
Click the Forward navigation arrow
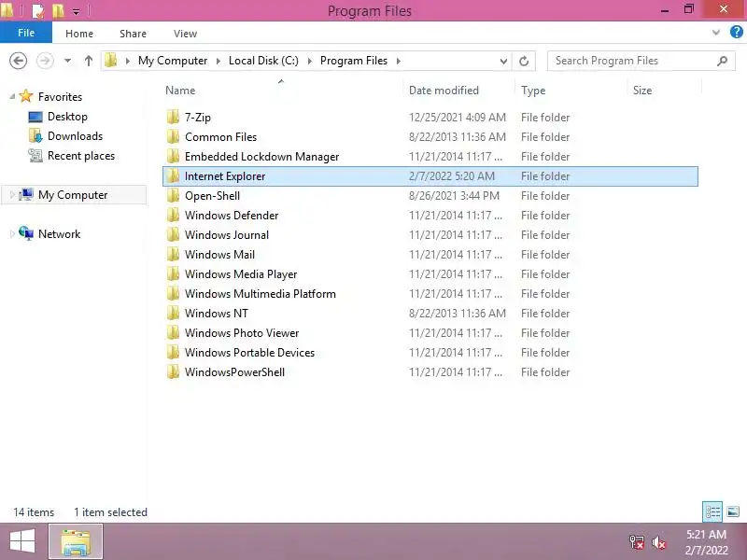[45, 61]
